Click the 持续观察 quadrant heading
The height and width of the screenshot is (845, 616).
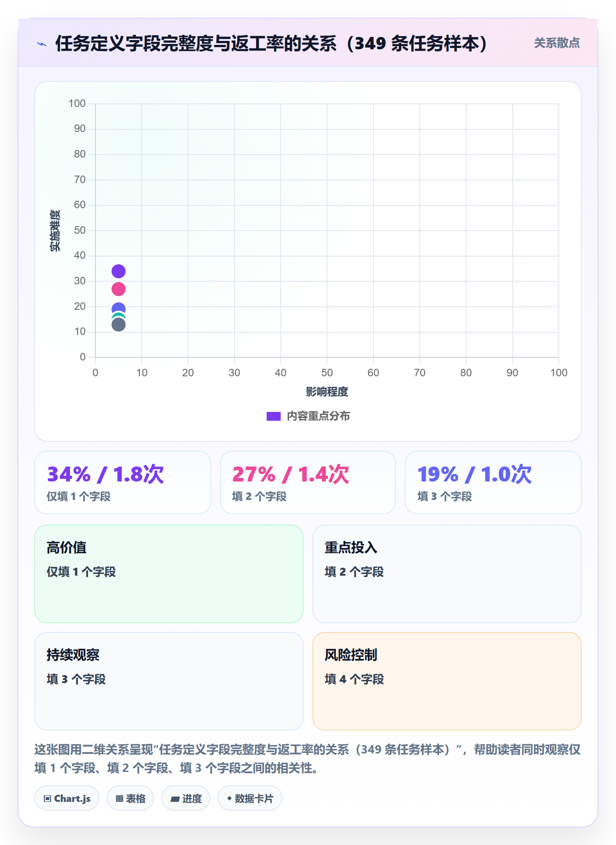[x=73, y=655]
